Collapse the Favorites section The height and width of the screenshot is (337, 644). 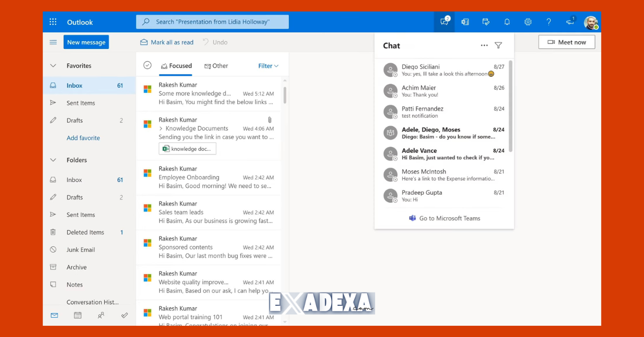pyautogui.click(x=53, y=65)
